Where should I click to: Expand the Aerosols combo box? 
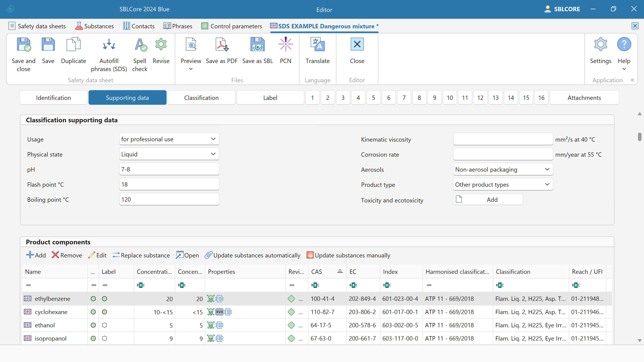click(x=502, y=169)
